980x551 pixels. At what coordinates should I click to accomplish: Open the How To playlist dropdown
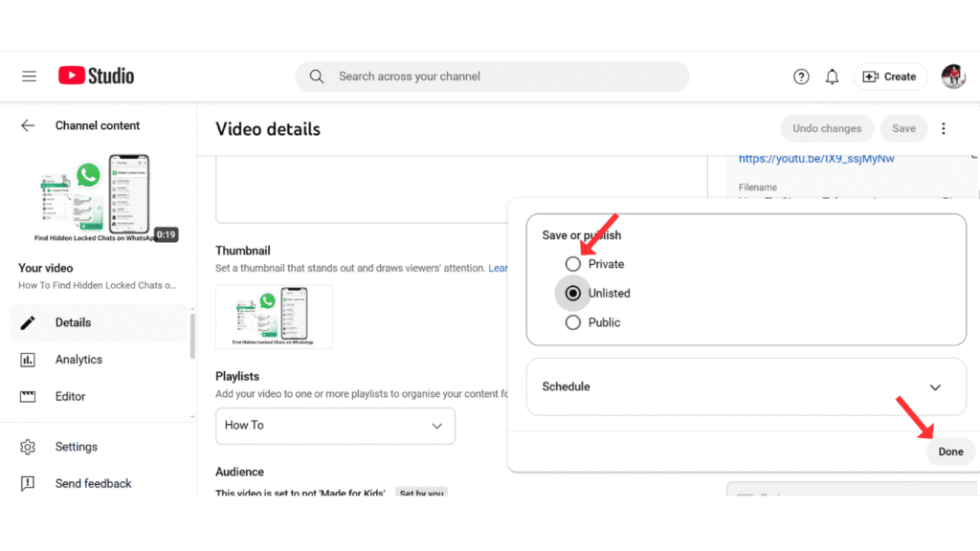(335, 426)
